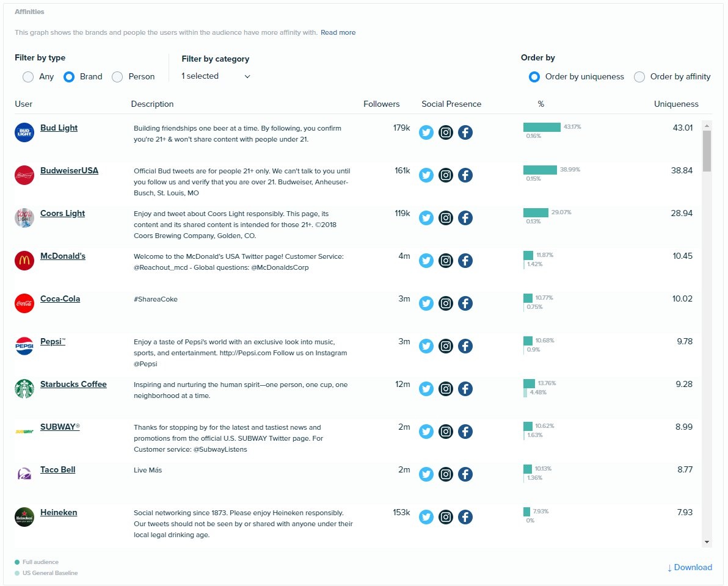Select the Any type filter

[x=28, y=76]
